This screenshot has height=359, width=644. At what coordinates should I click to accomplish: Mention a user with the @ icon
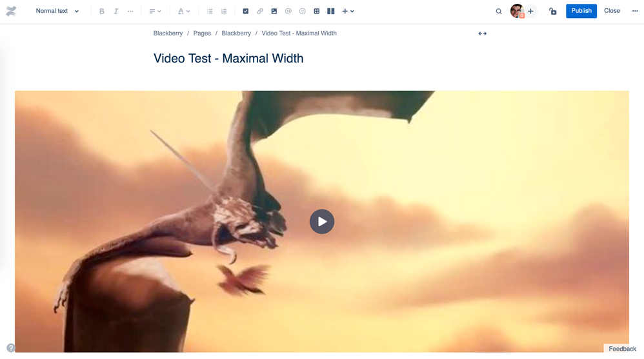288,11
